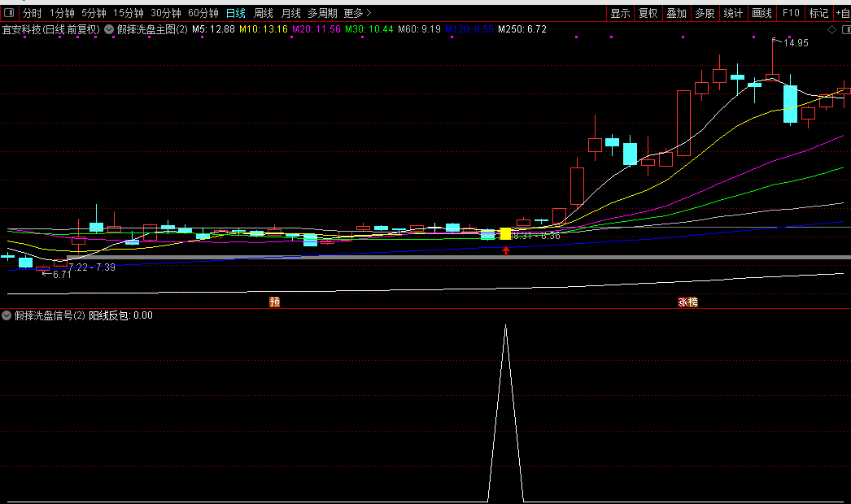Click the M250: 6.72 moving average label

pos(522,29)
